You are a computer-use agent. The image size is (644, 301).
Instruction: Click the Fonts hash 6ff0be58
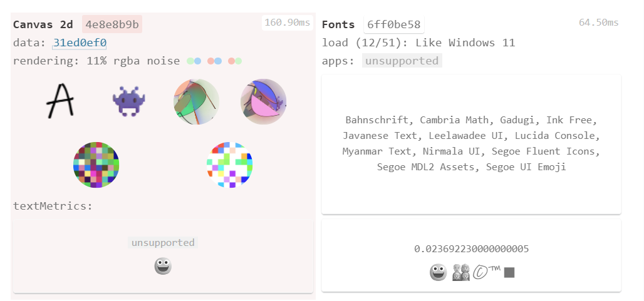(394, 24)
